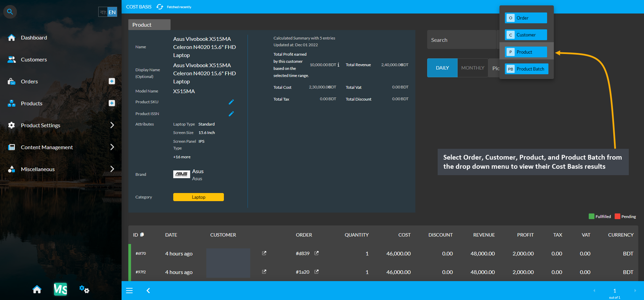Screen dimensions: 644x300
Task: Click the Laptop category button
Action: [x=199, y=197]
